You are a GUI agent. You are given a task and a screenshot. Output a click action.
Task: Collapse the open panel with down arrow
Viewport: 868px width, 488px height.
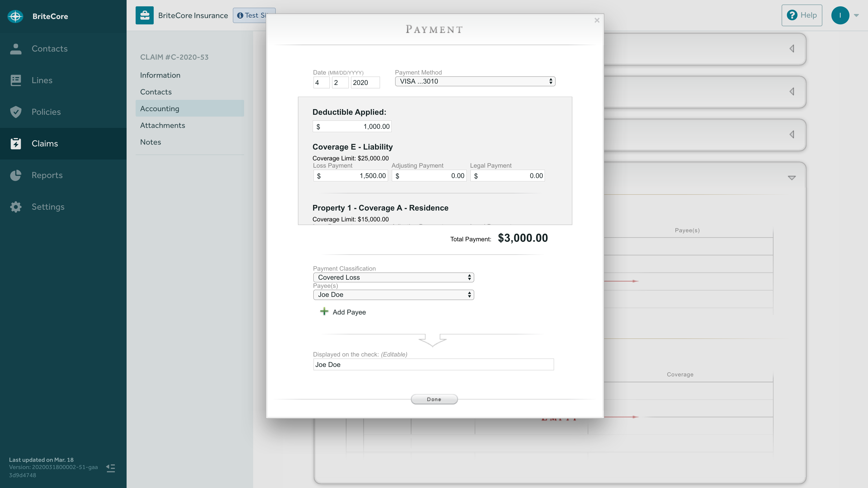(792, 178)
